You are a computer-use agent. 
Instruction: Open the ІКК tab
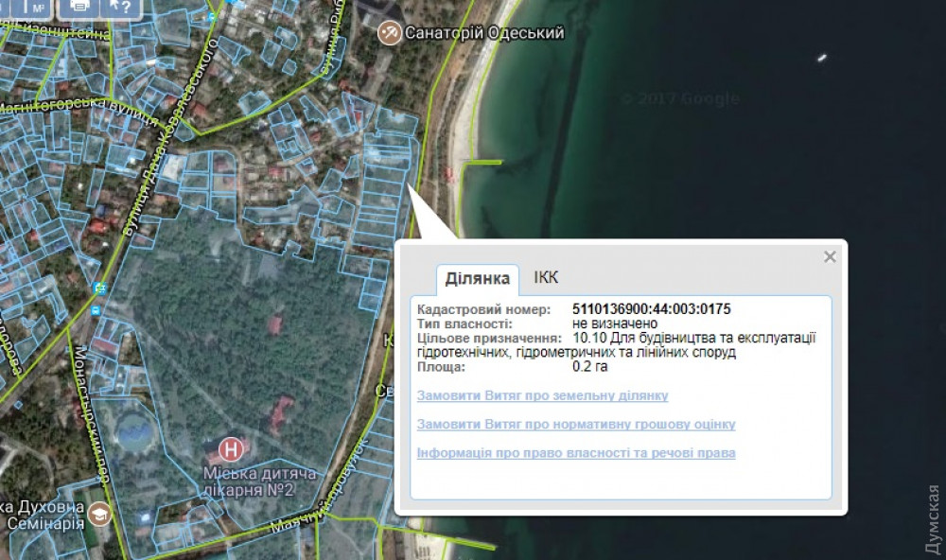click(x=546, y=277)
